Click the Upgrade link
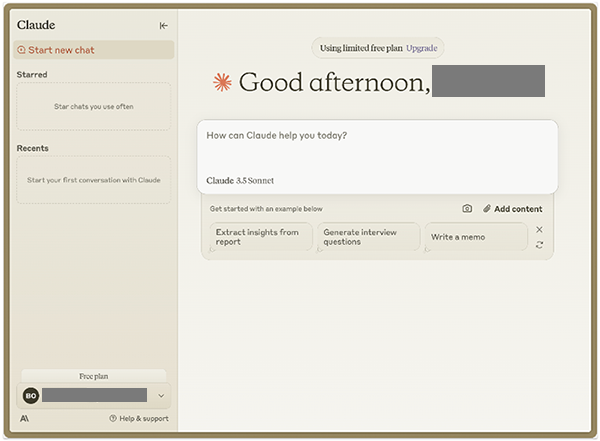The height and width of the screenshot is (441, 600). (421, 48)
